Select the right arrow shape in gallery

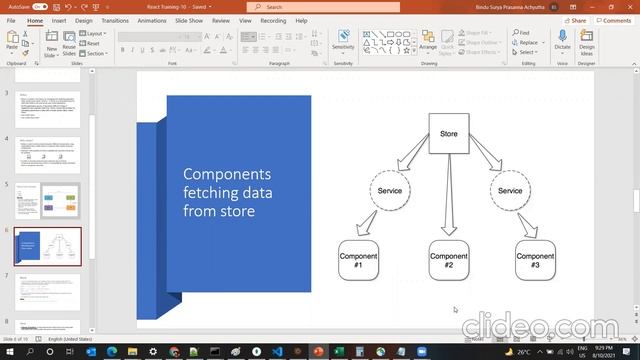click(391, 42)
